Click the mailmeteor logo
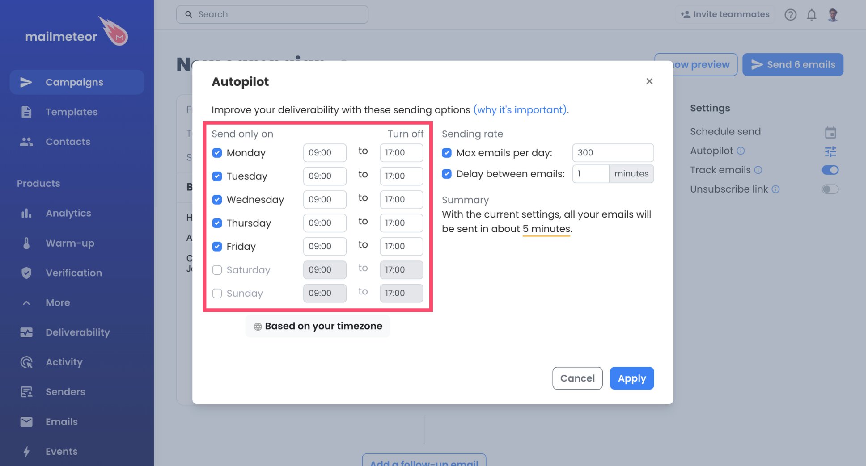The width and height of the screenshot is (868, 466). coord(76,31)
